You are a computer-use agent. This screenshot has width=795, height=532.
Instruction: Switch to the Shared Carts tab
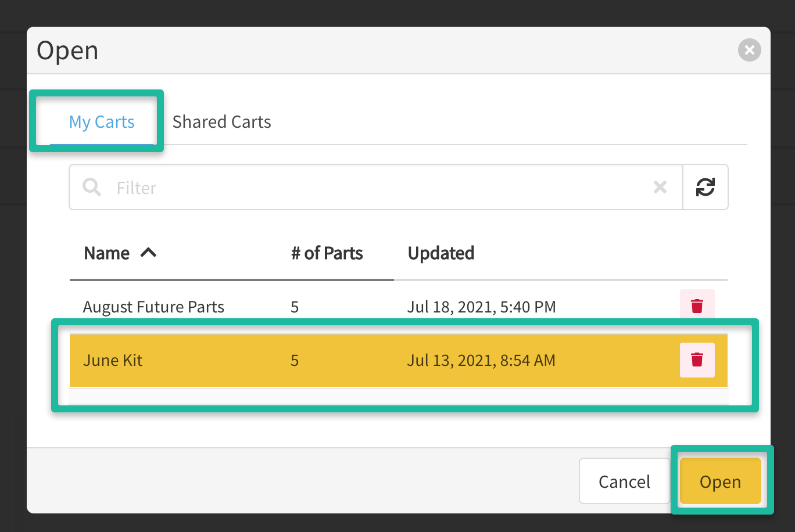point(221,122)
